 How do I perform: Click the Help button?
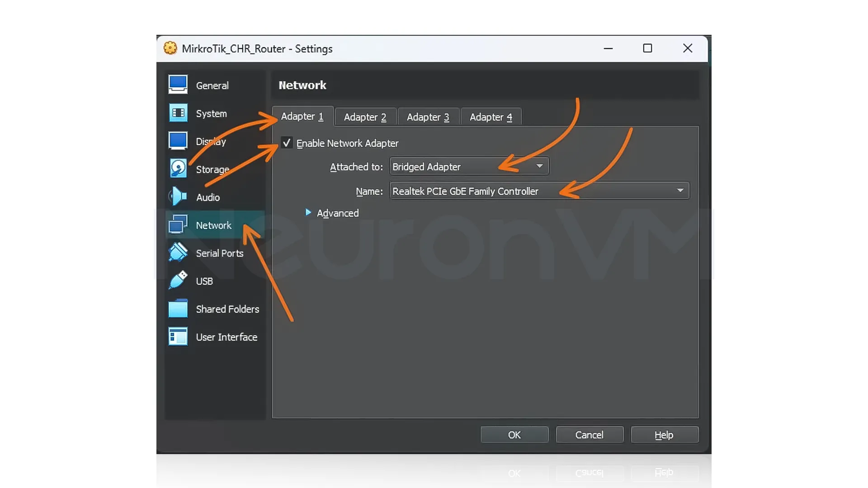665,435
